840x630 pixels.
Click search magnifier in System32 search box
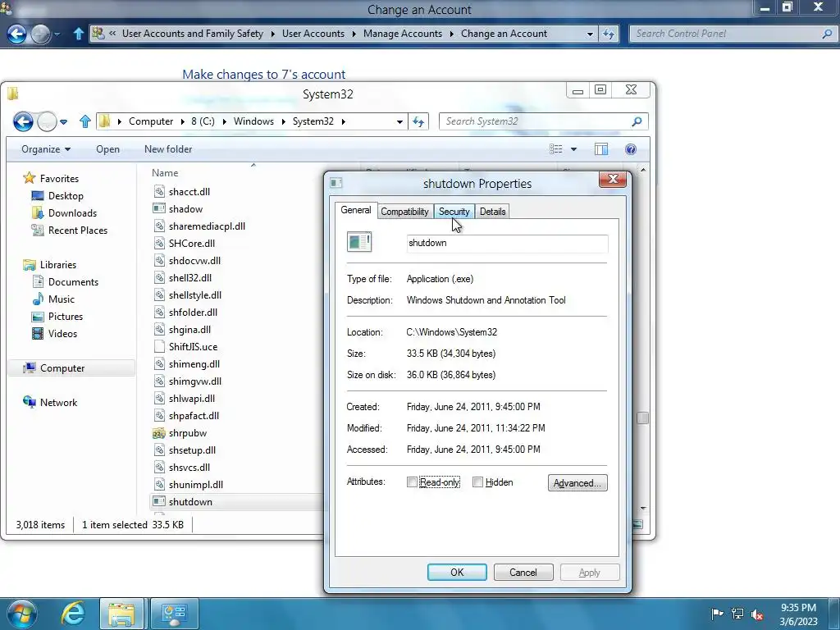(x=637, y=121)
